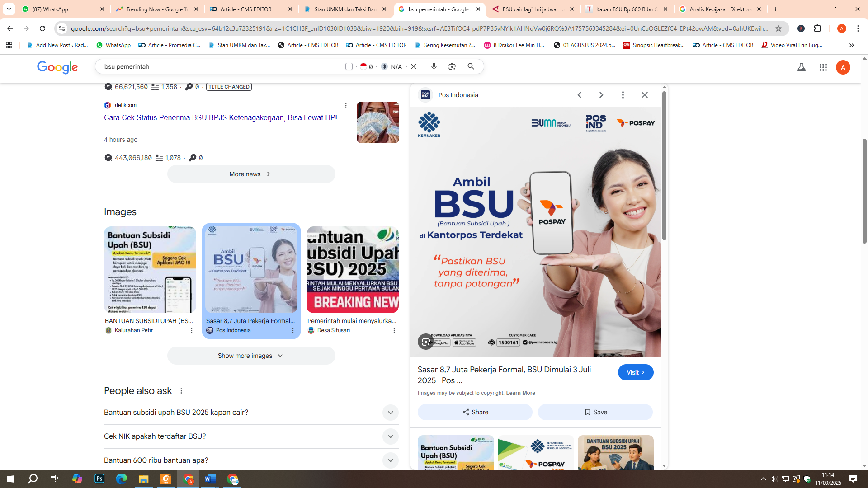Expand 'Bantuan subsidi upah BSU 2025 kapan cair?'
The image size is (868, 488).
tap(251, 413)
